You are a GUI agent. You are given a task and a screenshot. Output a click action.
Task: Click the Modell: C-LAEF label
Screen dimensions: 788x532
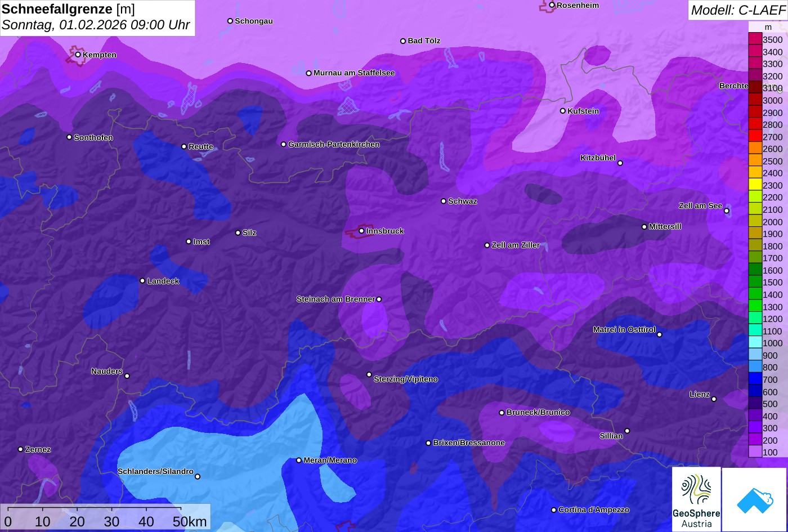(x=737, y=10)
